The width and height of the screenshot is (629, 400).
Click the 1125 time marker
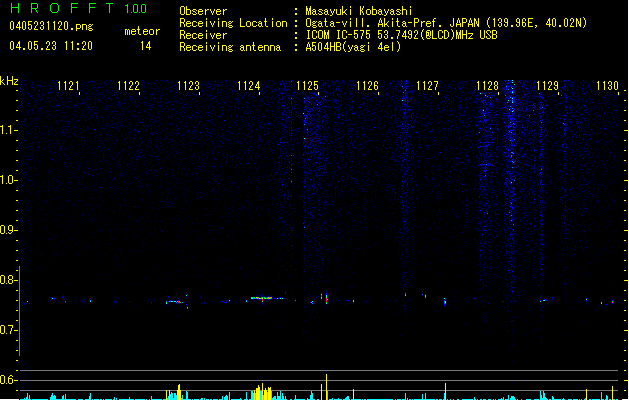click(x=307, y=86)
